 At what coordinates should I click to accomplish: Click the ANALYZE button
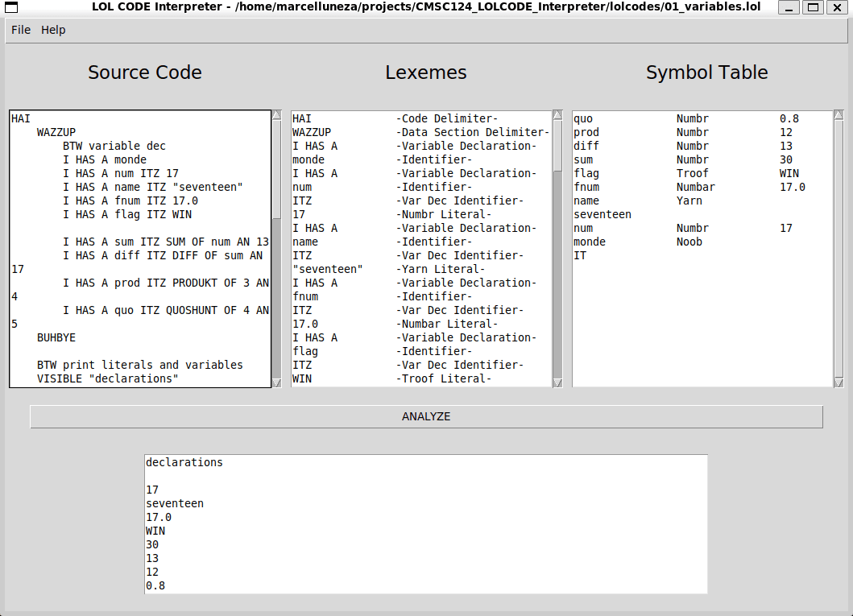426,416
